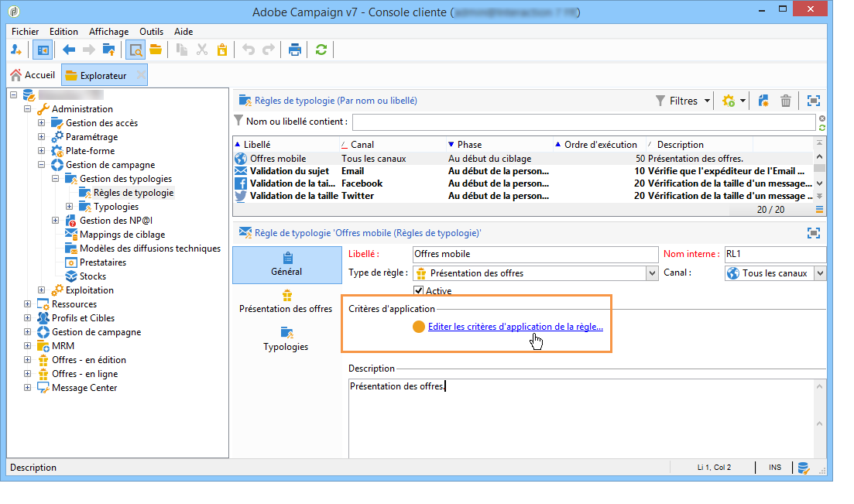Click in the Nom ou libellé filter field
Viewport: 854px width, 504px height.
point(584,122)
